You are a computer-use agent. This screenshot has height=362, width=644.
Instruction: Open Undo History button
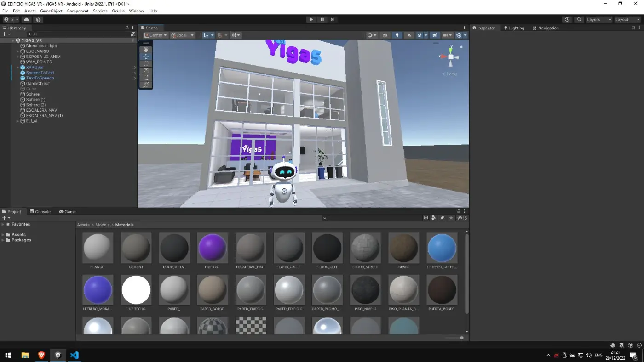(x=567, y=19)
